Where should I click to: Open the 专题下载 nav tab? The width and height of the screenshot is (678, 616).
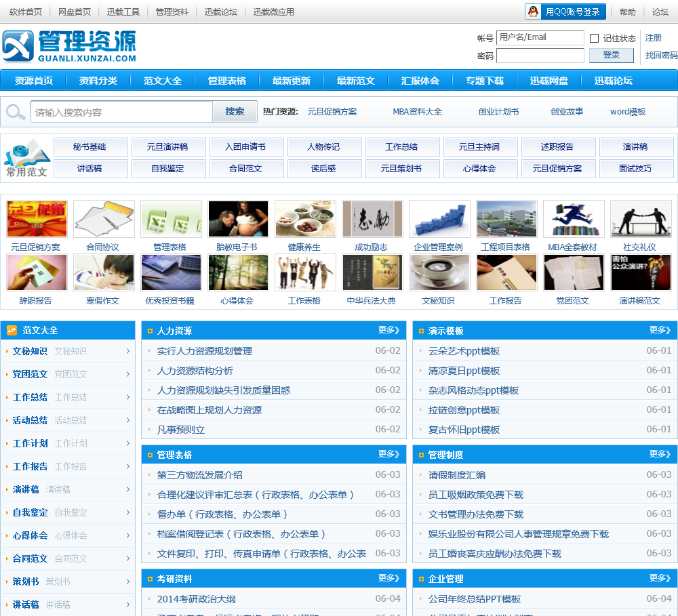tap(485, 81)
